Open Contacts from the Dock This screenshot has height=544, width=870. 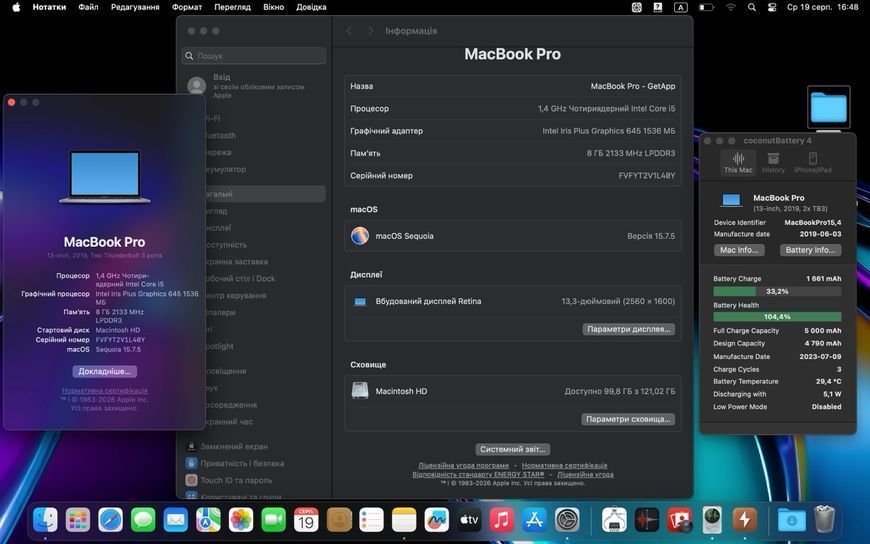[339, 520]
